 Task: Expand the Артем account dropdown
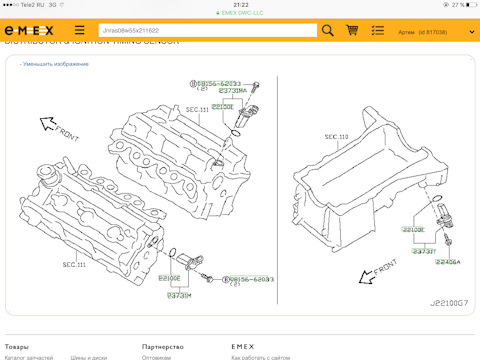click(472, 32)
